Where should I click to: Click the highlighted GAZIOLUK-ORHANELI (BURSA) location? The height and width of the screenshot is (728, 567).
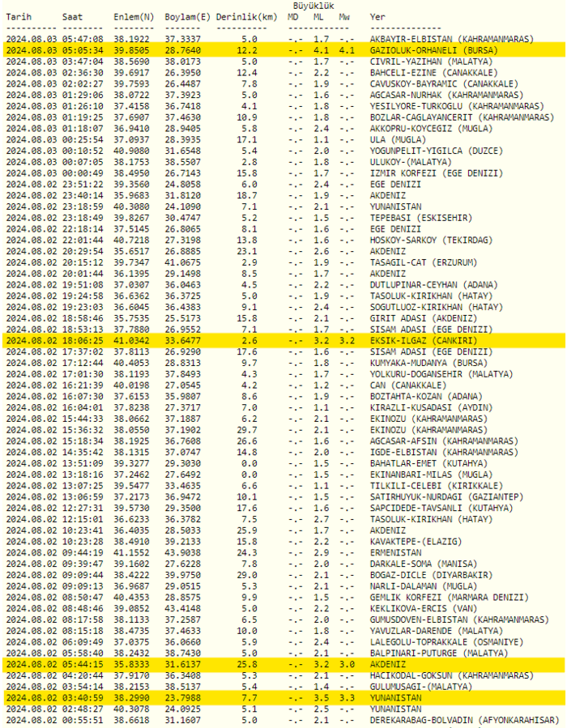click(433, 49)
